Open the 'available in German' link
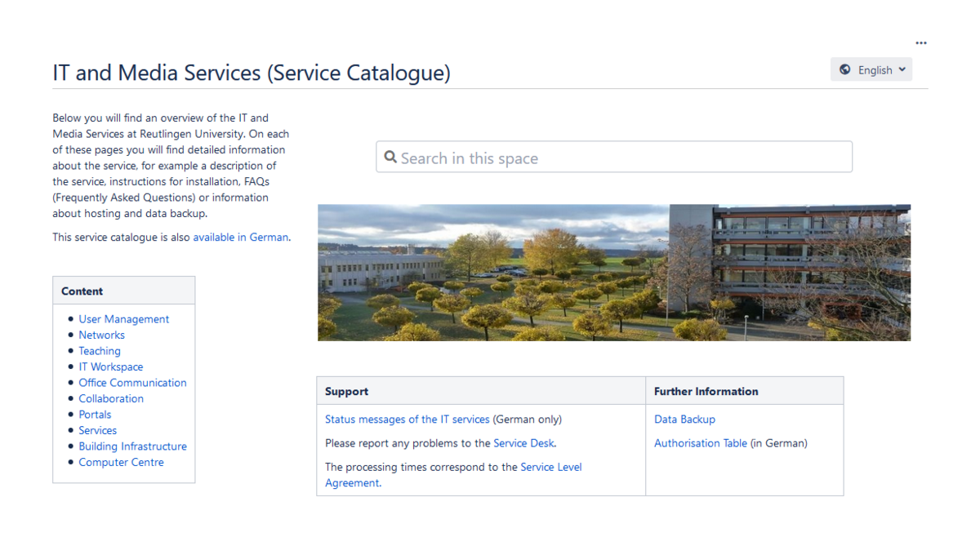This screenshot has height=555, width=980. click(240, 238)
